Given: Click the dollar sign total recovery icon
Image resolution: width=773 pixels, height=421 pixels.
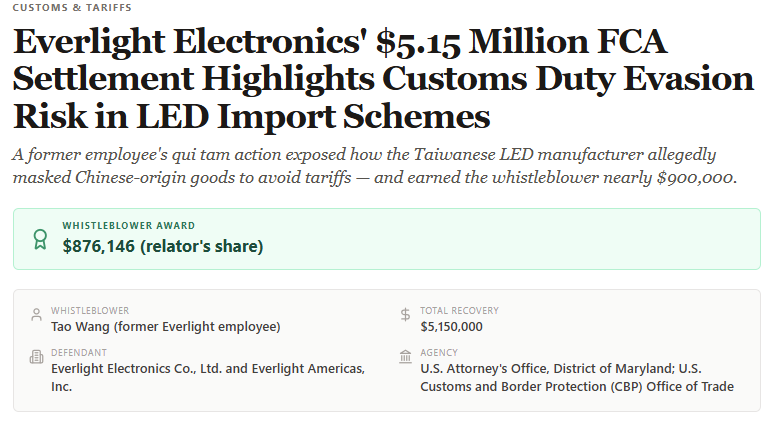Looking at the screenshot, I should click(x=405, y=315).
